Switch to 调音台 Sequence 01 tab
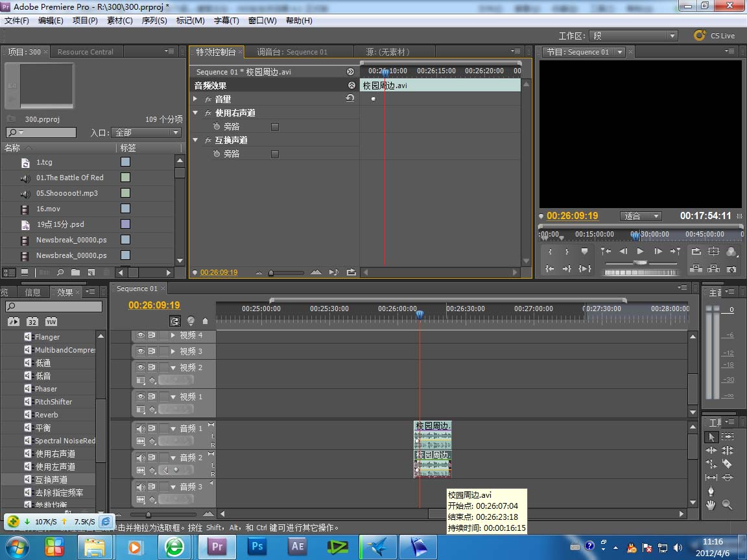This screenshot has width=747, height=560. point(292,52)
